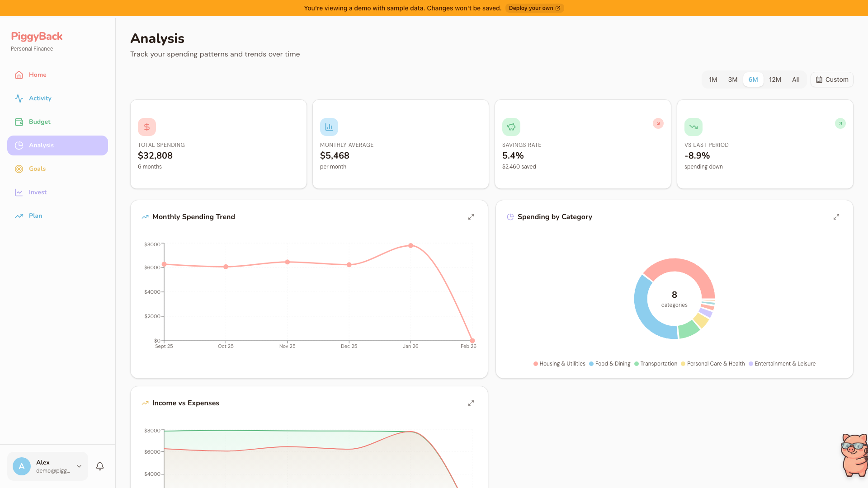Click the Invest chart icon
The width and height of the screenshot is (868, 488).
click(x=19, y=192)
